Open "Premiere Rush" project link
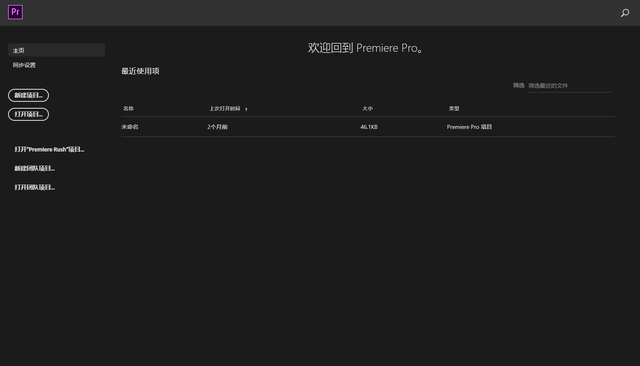 49,149
